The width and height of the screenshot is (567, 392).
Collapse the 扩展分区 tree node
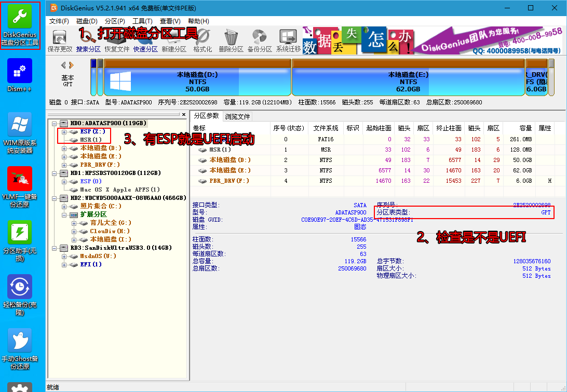(x=64, y=214)
